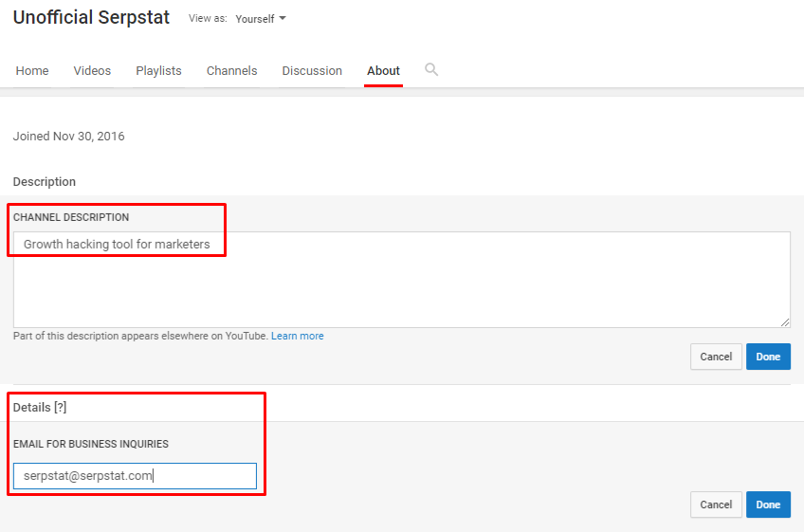Click the EMAIL FOR BUSINESS INQUIRIES label
Screen dimensions: 804x532
91,444
